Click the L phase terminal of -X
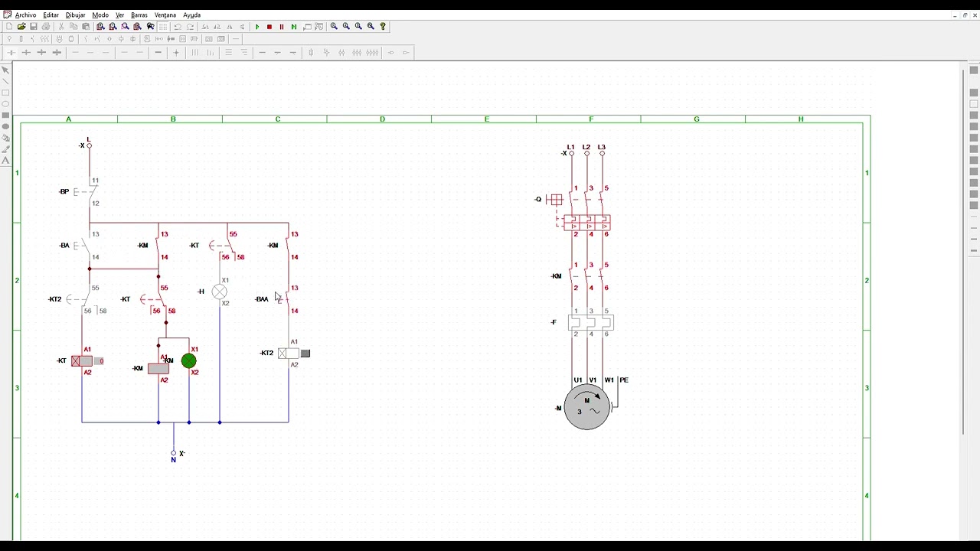980x551 pixels. (x=90, y=145)
